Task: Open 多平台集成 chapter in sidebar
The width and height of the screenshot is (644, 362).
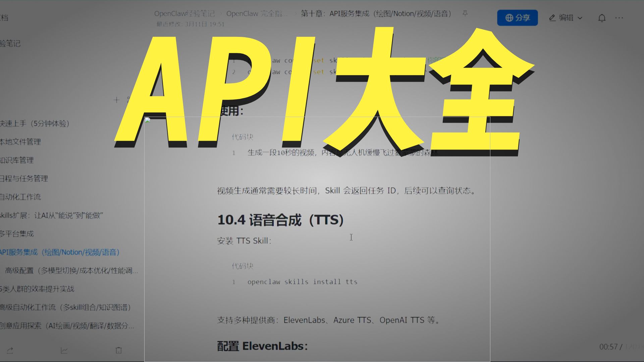Action: pos(17,234)
